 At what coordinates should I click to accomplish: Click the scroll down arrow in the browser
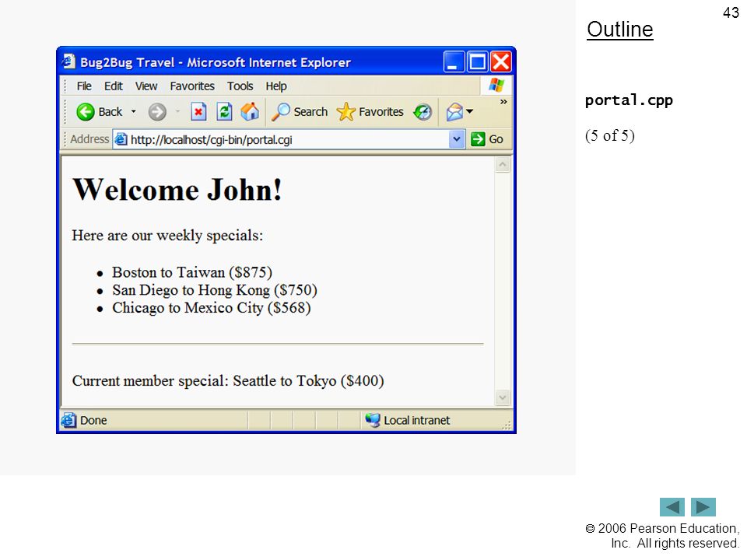click(x=503, y=397)
